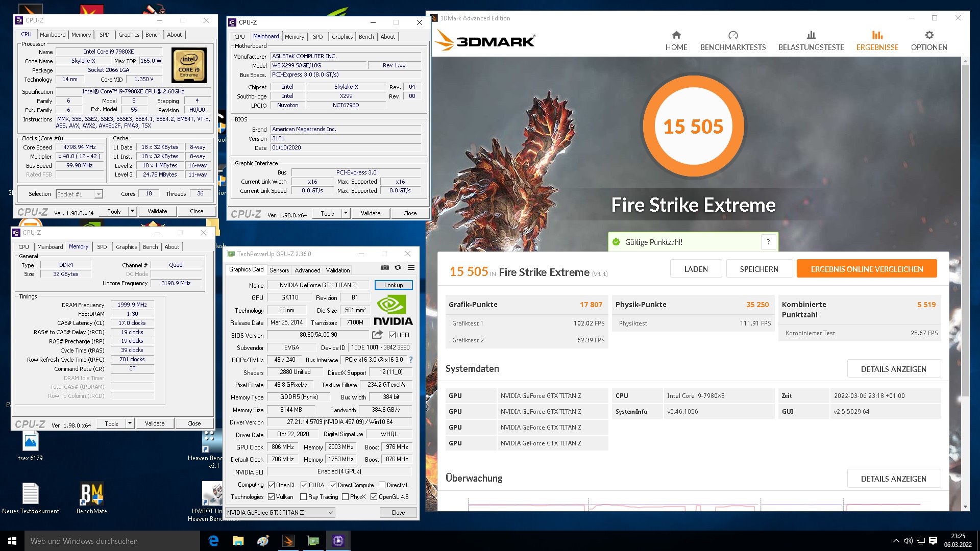Toggle the DirectCompute checkbox
The width and height of the screenshot is (980, 551).
tap(333, 485)
